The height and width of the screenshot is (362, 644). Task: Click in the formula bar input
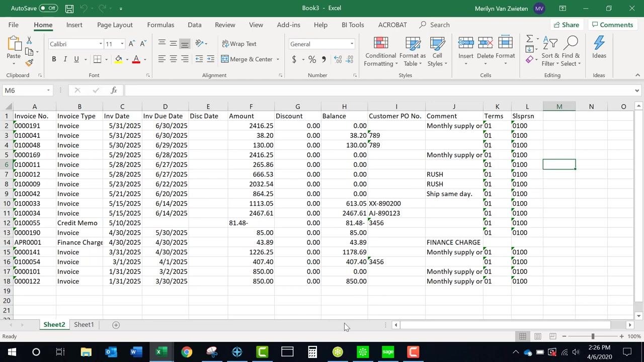coord(379,90)
